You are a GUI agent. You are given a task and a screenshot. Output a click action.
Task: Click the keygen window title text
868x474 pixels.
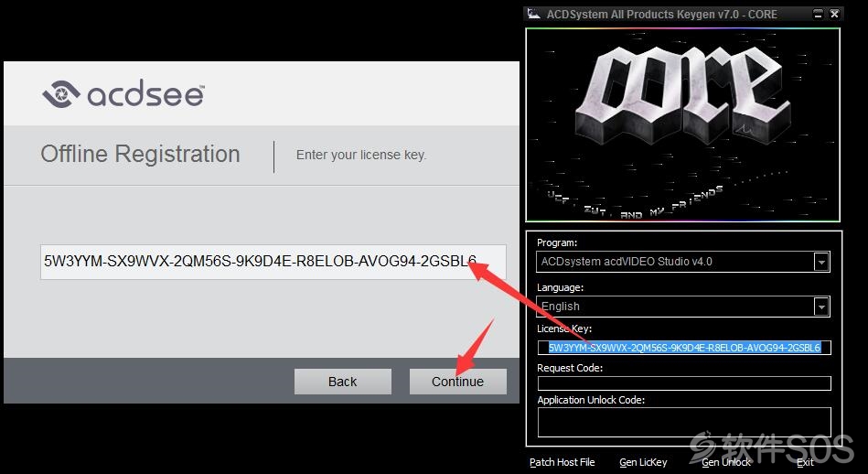pos(661,15)
